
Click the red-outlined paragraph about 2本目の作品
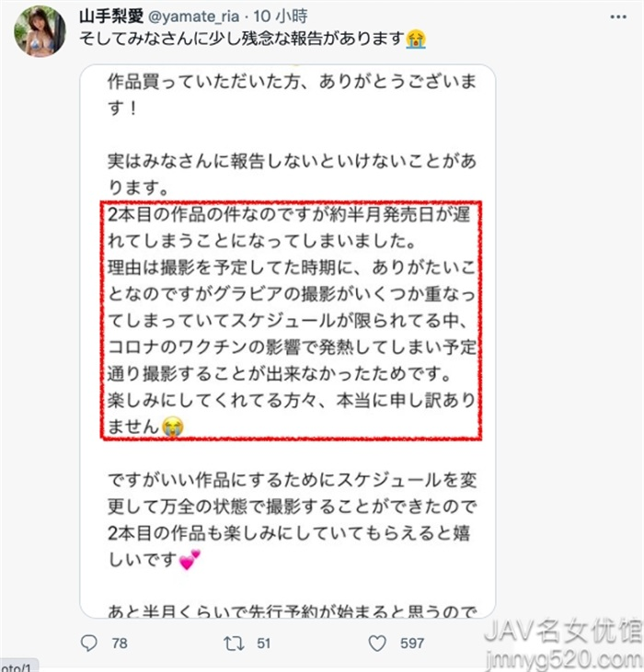(x=291, y=320)
